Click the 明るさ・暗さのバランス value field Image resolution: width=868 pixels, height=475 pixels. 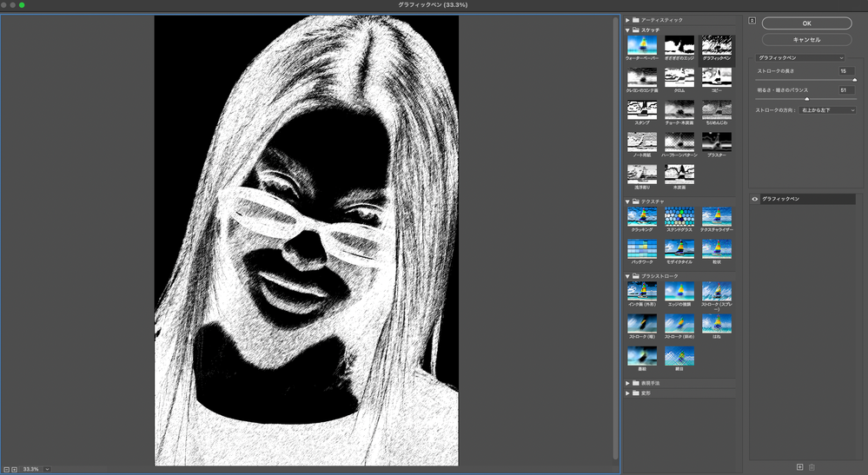point(847,90)
